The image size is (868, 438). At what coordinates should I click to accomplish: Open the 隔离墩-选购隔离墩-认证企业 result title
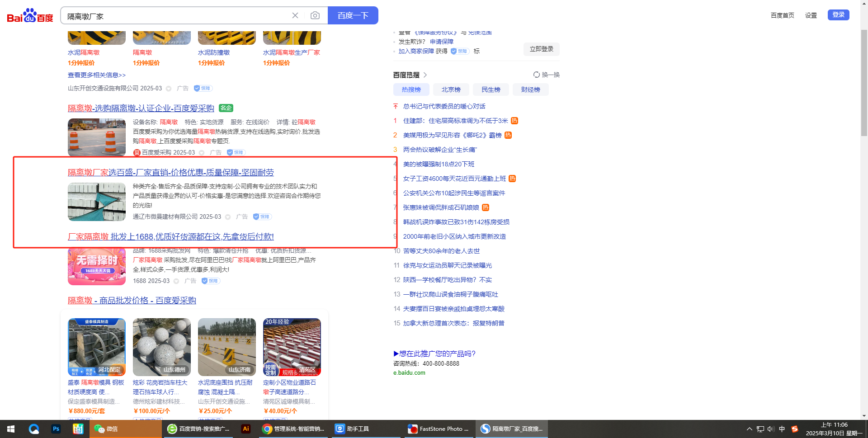[141, 108]
